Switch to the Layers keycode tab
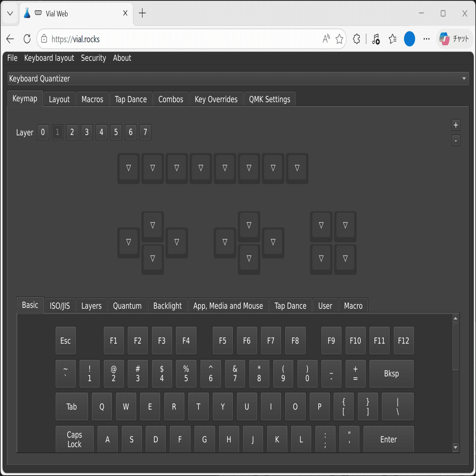The height and width of the screenshot is (476, 476). (91, 306)
